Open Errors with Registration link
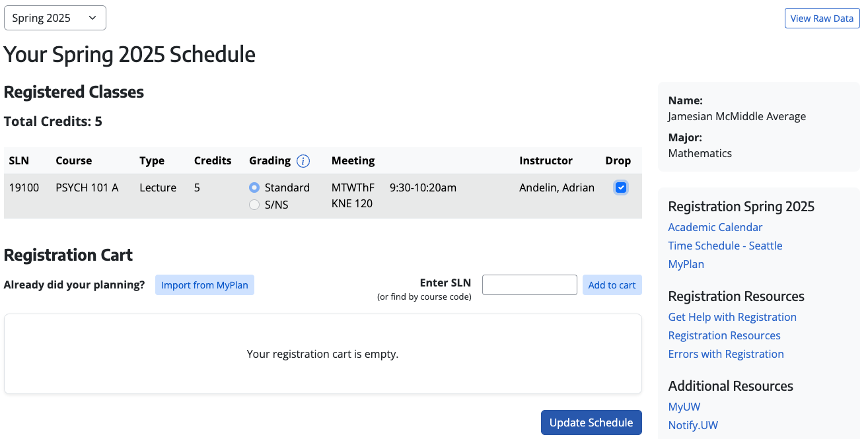 (x=726, y=354)
